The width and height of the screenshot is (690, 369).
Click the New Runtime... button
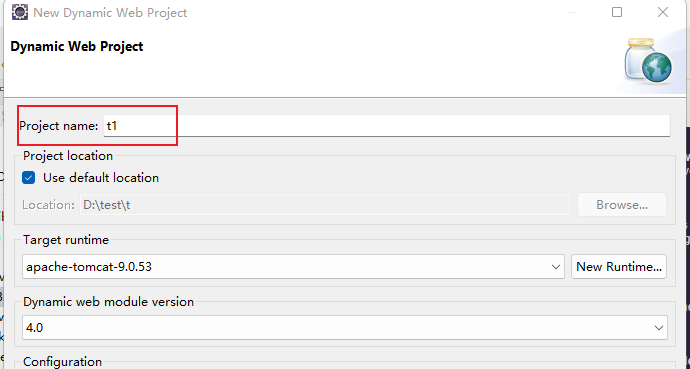point(619,267)
